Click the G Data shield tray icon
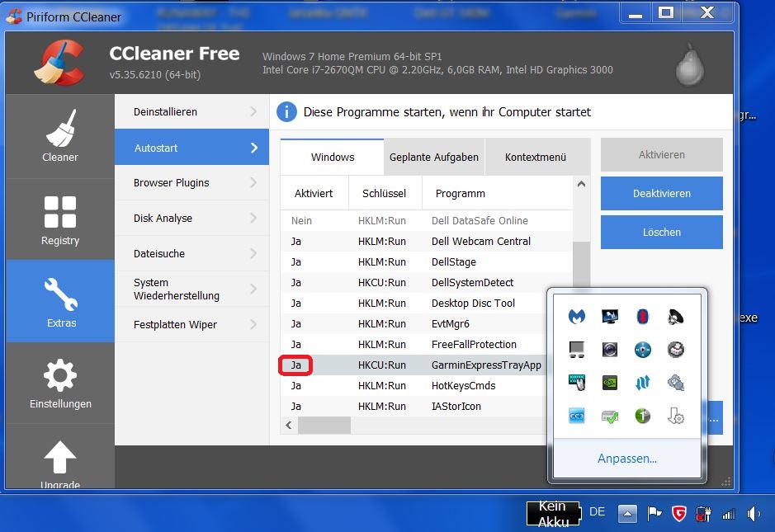This screenshot has height=532, width=775. [x=678, y=513]
